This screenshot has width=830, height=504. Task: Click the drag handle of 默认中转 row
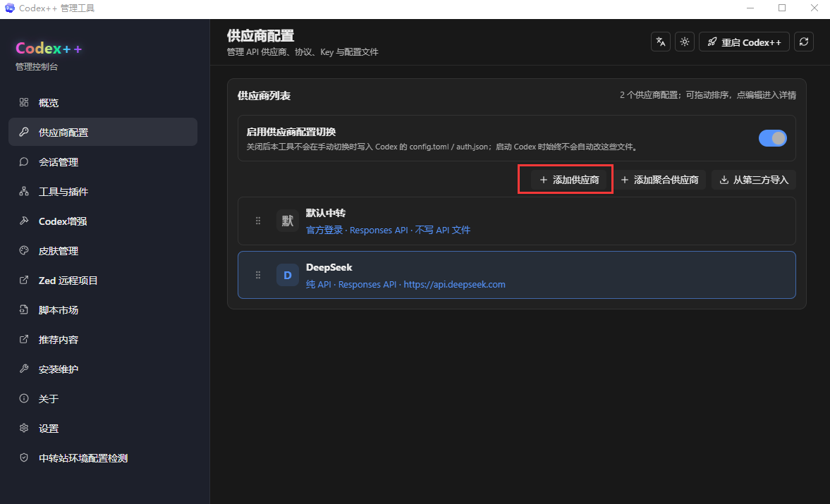point(258,221)
